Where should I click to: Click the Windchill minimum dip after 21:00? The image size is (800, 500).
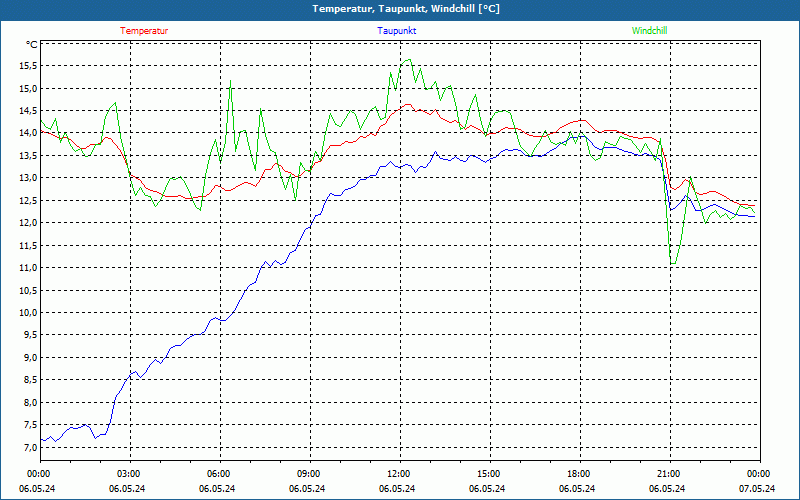(x=673, y=263)
